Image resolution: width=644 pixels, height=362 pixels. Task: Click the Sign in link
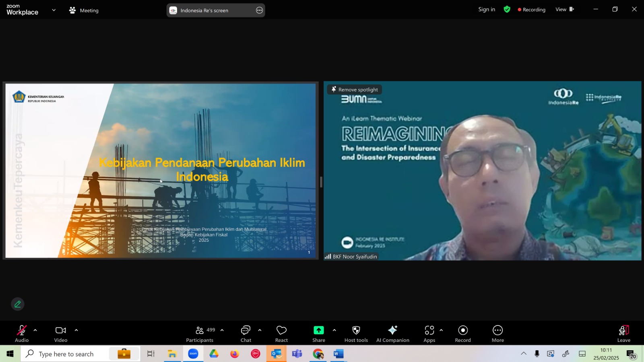coord(487,9)
